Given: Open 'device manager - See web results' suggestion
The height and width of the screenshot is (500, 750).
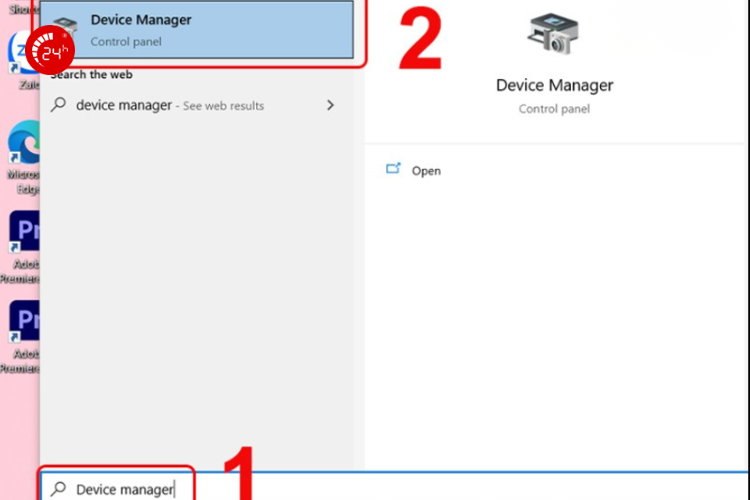Looking at the screenshot, I should pos(170,105).
